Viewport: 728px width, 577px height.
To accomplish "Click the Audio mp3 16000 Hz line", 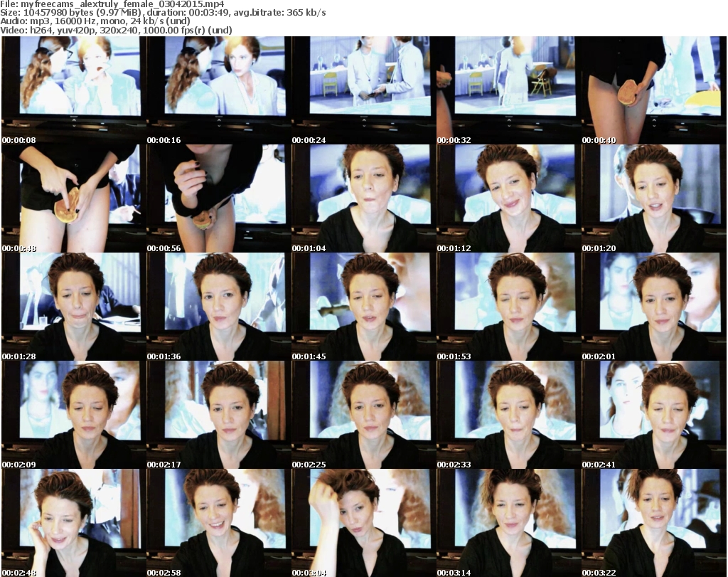I will 95,21.
